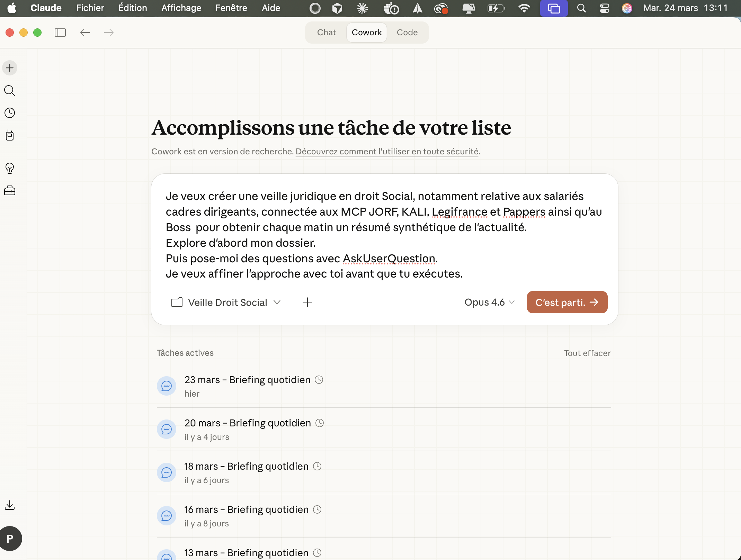Expand the Veille Droit Social project dropdown
741x560 pixels.
[277, 302]
